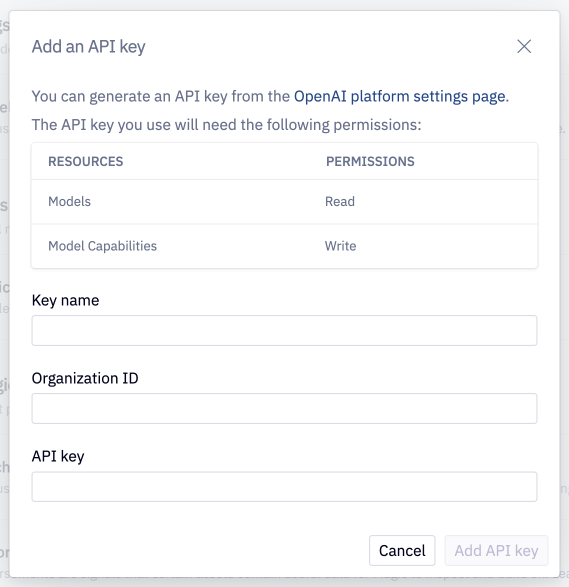
Task: Click the API key field label
Action: click(x=58, y=456)
